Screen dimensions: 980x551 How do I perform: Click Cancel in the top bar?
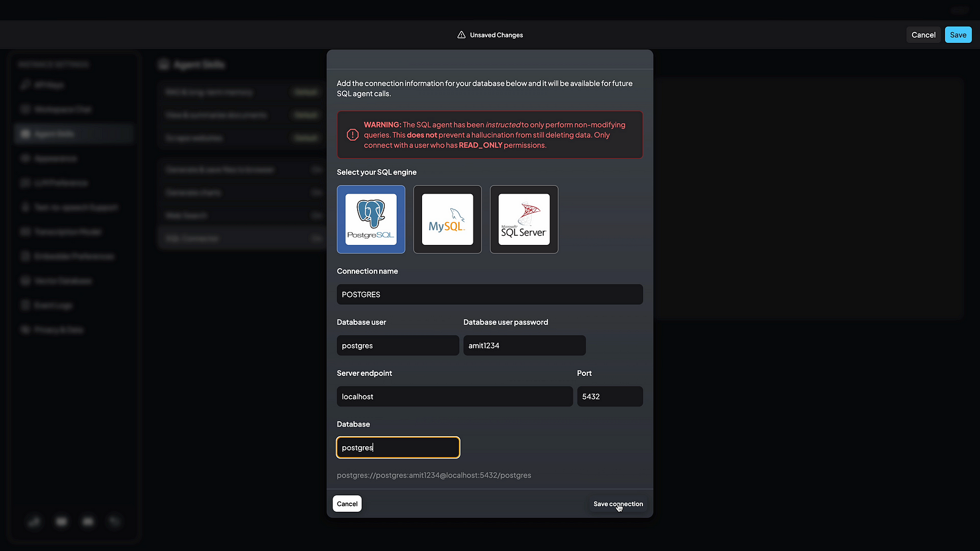click(923, 35)
